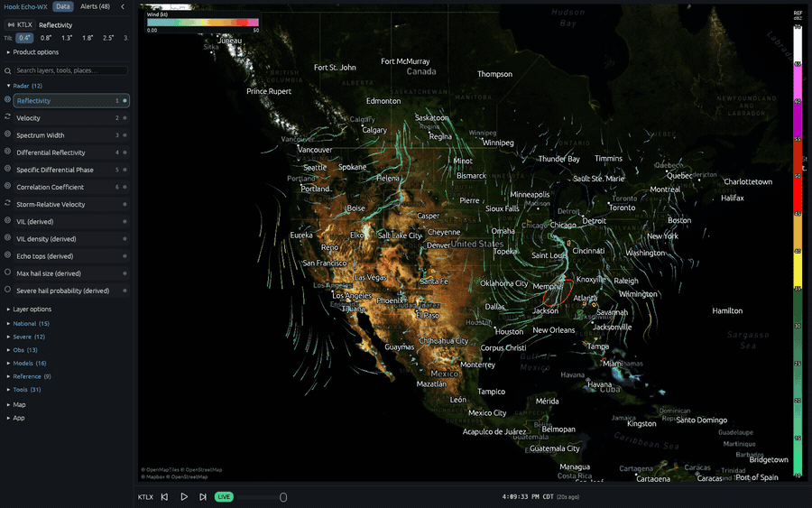
Task: Toggle the Correlation Coefficient status dot
Action: (125, 187)
